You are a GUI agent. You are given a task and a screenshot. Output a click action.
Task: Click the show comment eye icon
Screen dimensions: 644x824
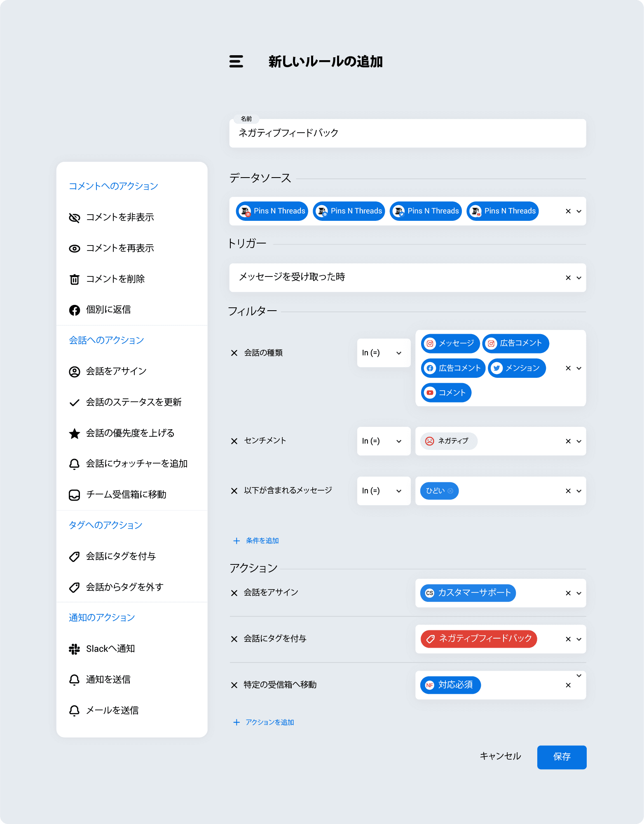(74, 248)
